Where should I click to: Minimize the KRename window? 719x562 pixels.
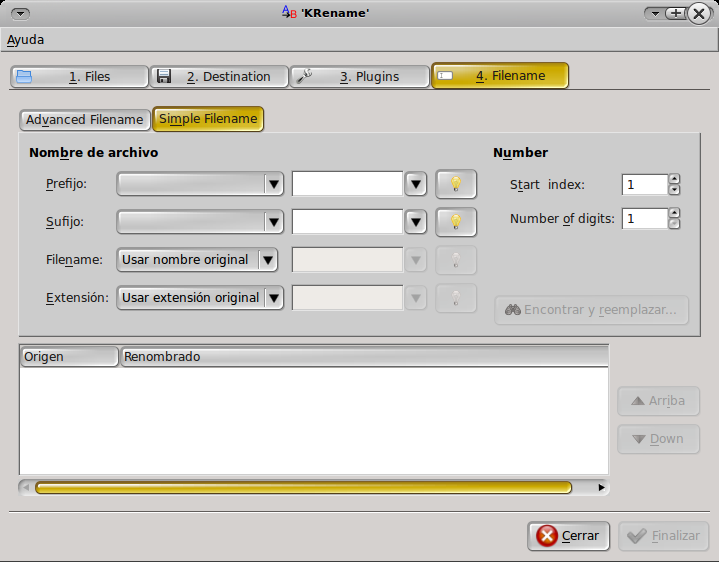tap(655, 14)
